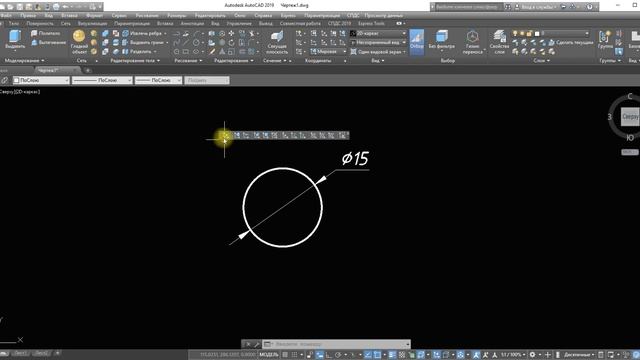Select the Ellipse draw tool

coord(196,51)
